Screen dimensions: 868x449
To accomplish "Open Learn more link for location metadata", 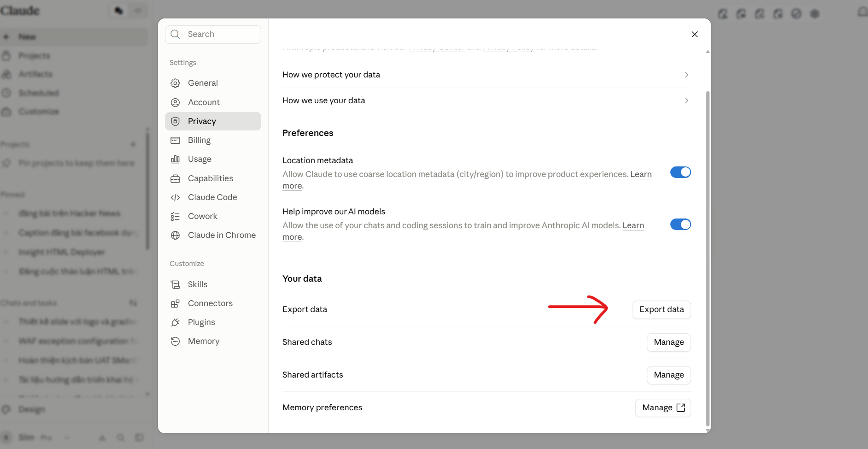I will click(x=641, y=174).
